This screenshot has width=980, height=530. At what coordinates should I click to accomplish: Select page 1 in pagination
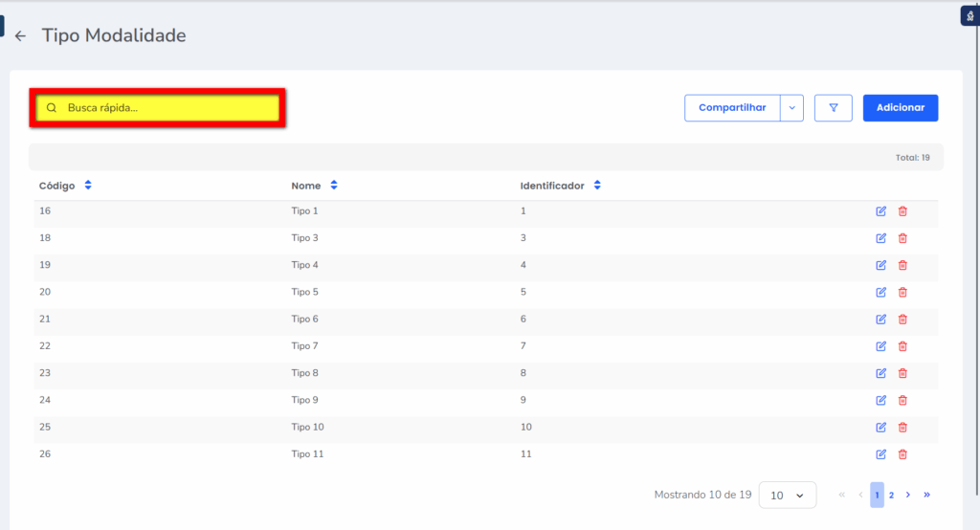tap(876, 495)
